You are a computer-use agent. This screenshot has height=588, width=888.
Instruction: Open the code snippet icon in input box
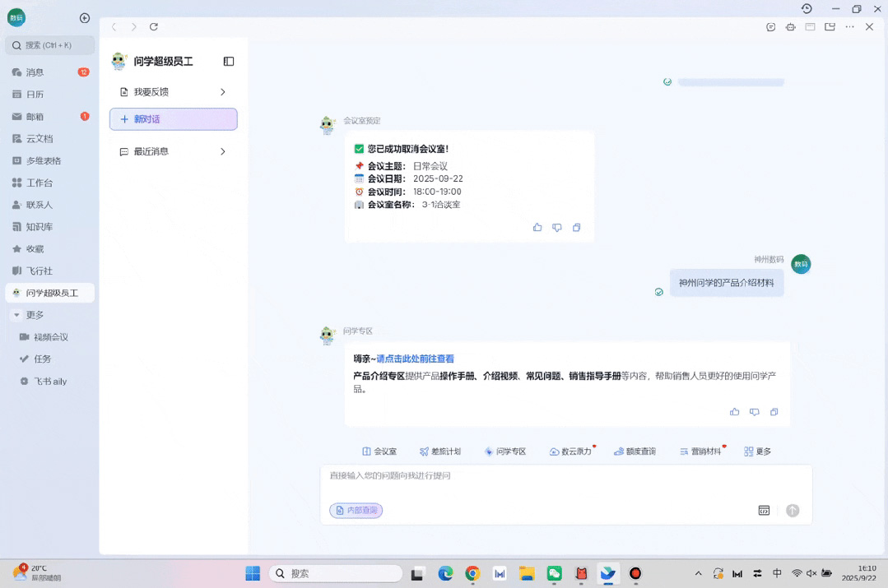click(x=764, y=511)
